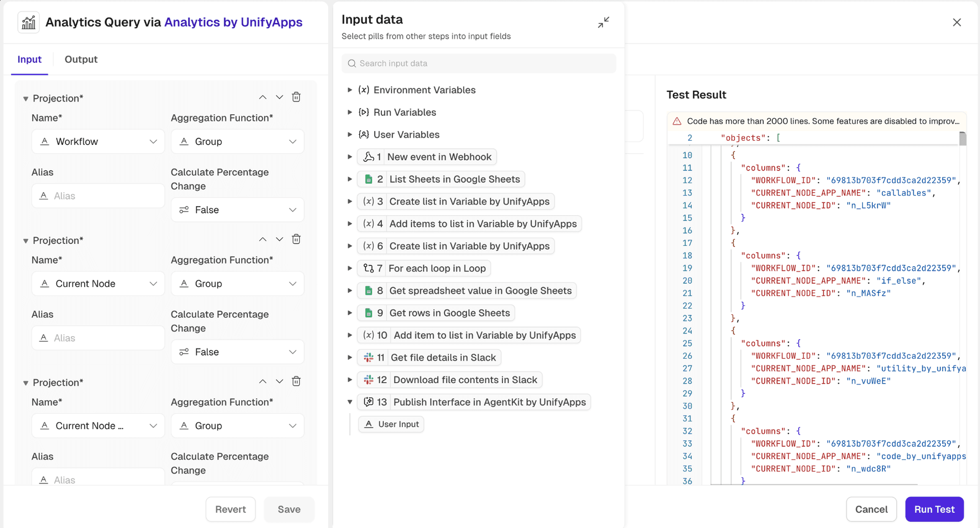Click the Revert button
Viewport: 980px width, 528px height.
point(230,509)
